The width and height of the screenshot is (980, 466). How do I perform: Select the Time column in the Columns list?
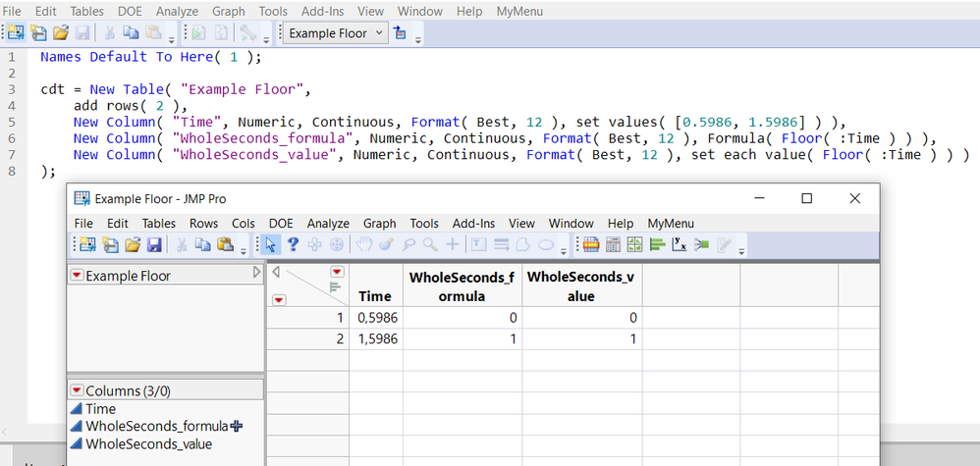click(100, 409)
